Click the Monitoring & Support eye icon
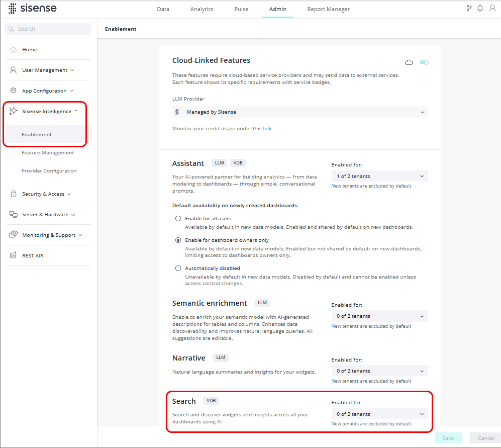501x448 pixels. point(13,235)
